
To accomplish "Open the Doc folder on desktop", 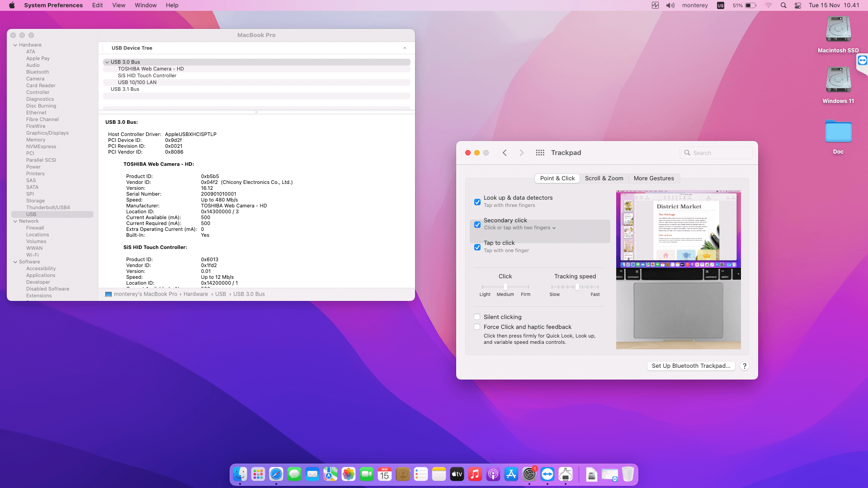I will coord(838,132).
